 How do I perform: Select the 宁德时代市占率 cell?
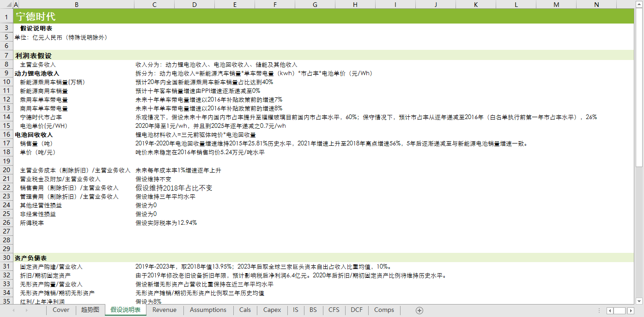(41, 117)
